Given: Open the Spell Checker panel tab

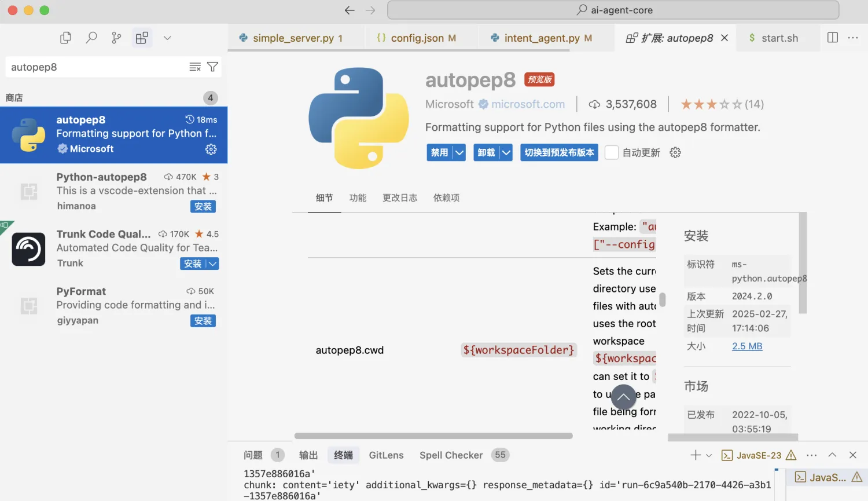Looking at the screenshot, I should point(451,455).
